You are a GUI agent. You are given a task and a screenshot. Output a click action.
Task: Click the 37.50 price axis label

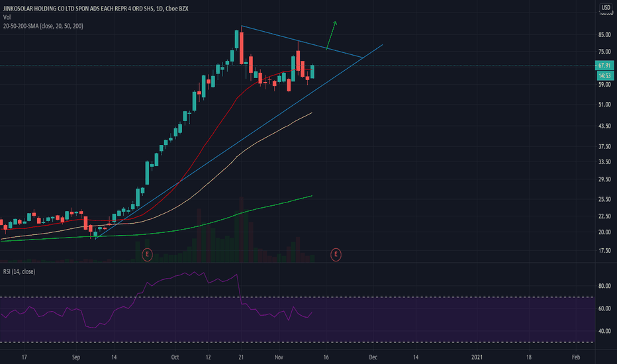604,146
